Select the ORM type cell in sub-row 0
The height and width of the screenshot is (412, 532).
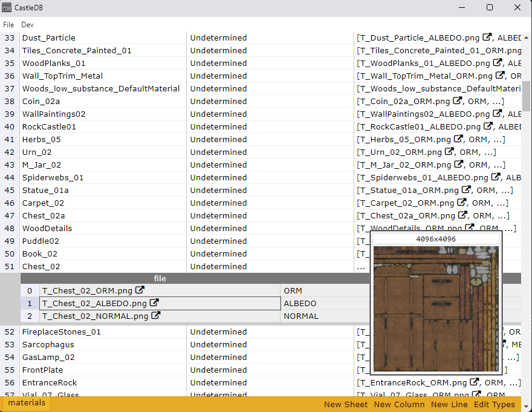pyautogui.click(x=326, y=291)
